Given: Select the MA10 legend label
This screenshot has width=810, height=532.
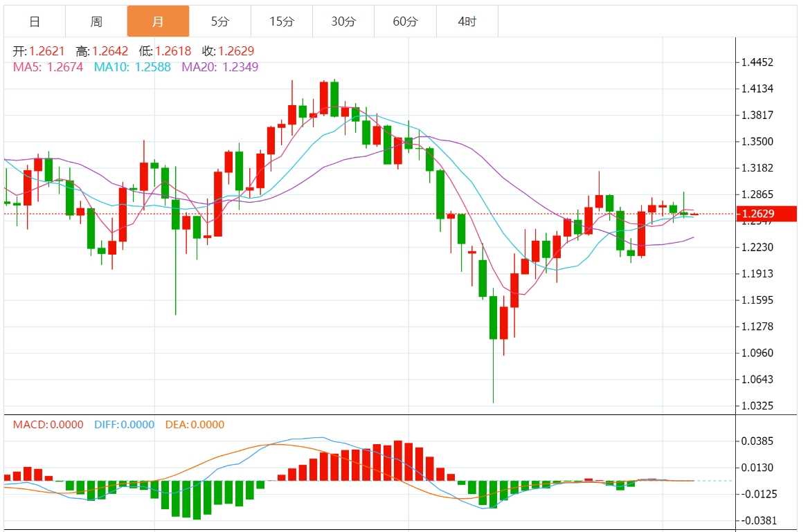Looking at the screenshot, I should point(132,67).
